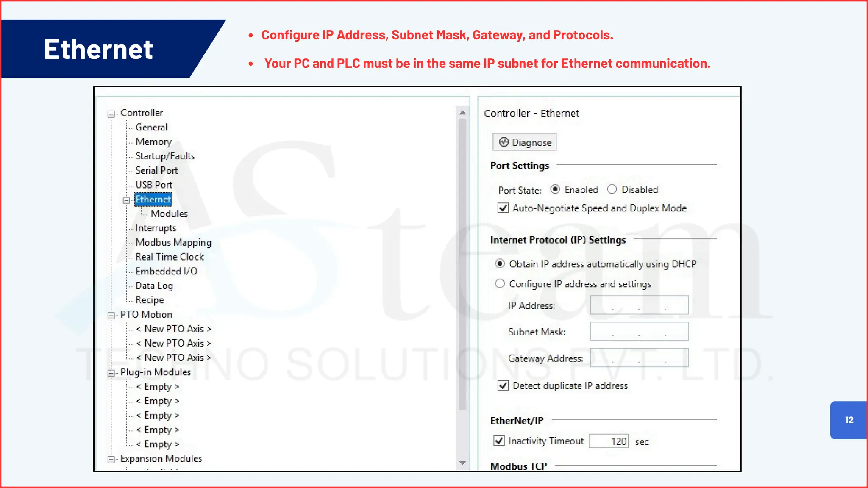Open the Data Log tree item
This screenshot has height=488, width=868.
click(154, 286)
